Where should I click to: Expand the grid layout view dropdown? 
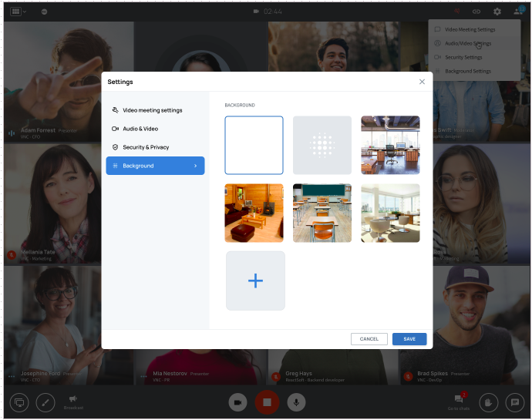point(19,12)
